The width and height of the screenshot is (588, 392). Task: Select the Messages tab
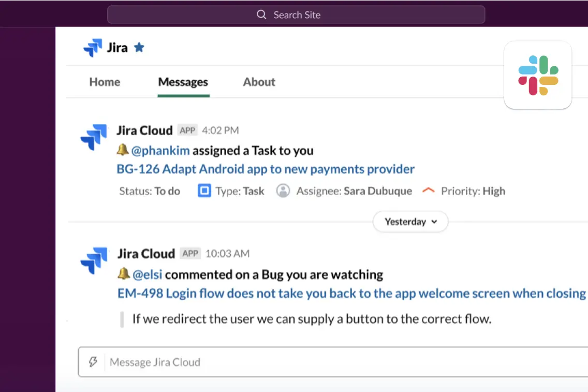click(183, 82)
